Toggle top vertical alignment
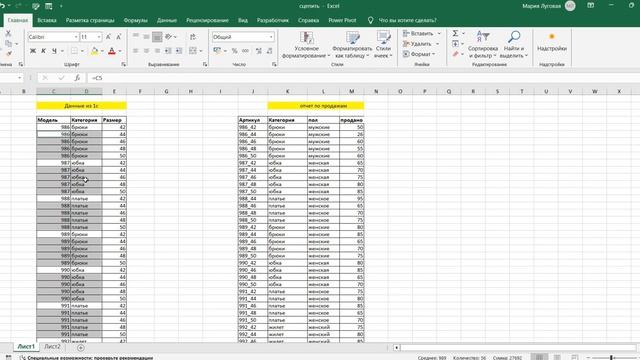The width and height of the screenshot is (640, 360). tap(136, 37)
